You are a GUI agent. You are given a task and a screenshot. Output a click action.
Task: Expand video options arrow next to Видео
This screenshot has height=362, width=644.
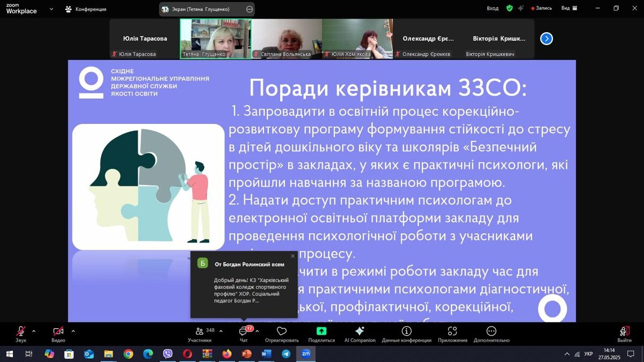click(73, 331)
